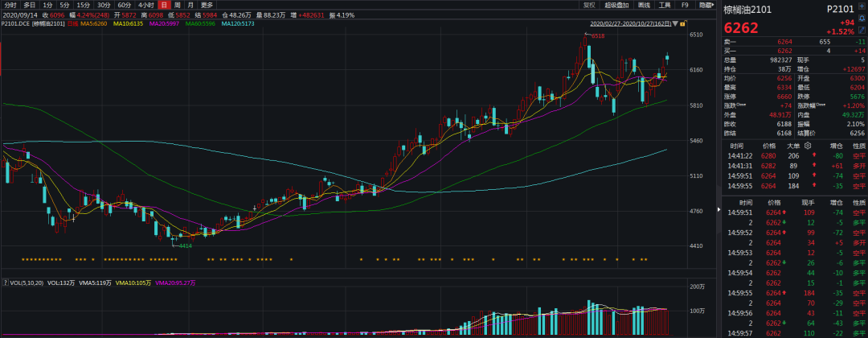
Task: Click the 日线 label in chart header
Action: (74, 24)
